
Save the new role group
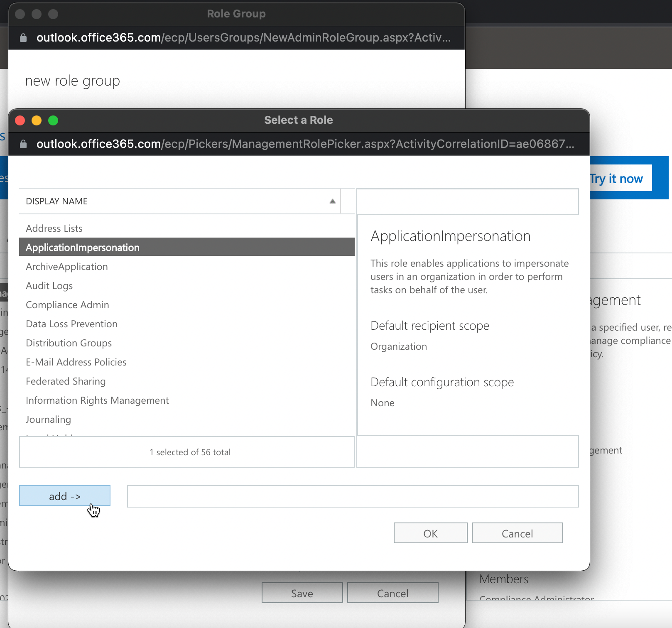tap(302, 593)
